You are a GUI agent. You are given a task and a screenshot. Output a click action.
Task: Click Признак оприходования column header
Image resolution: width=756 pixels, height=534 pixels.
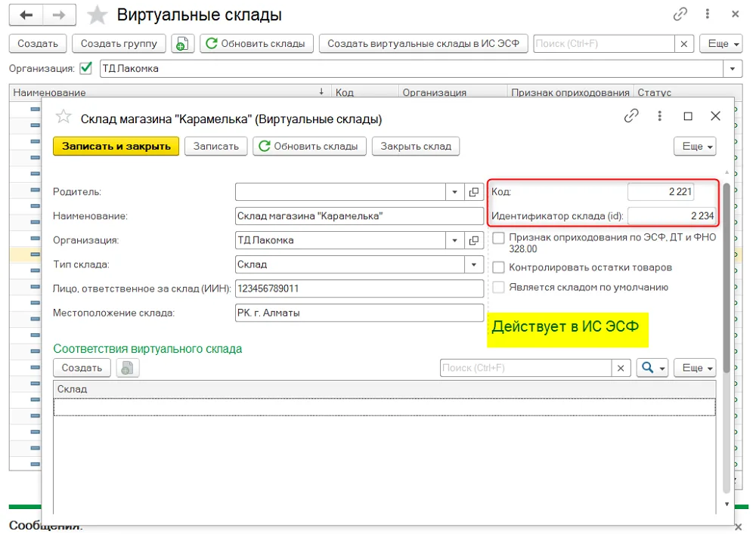pyautogui.click(x=570, y=92)
